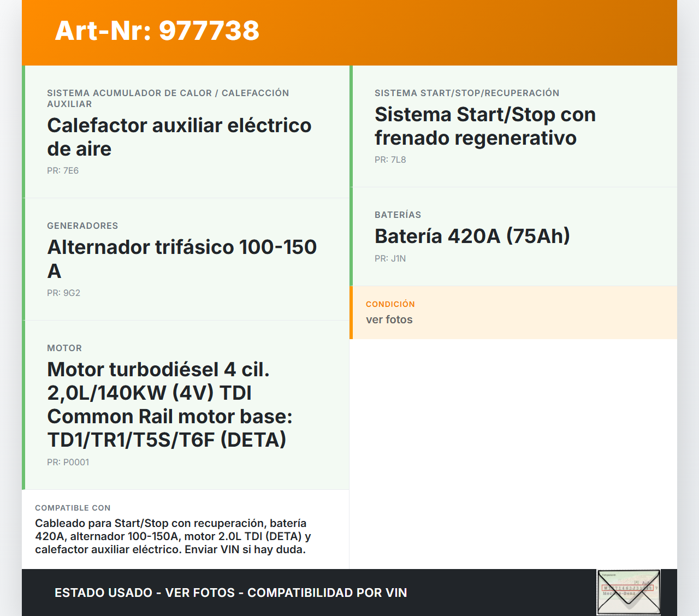Viewport: 699px width, 616px height.
Task: Click the PR: 7L8 code
Action: (x=390, y=160)
